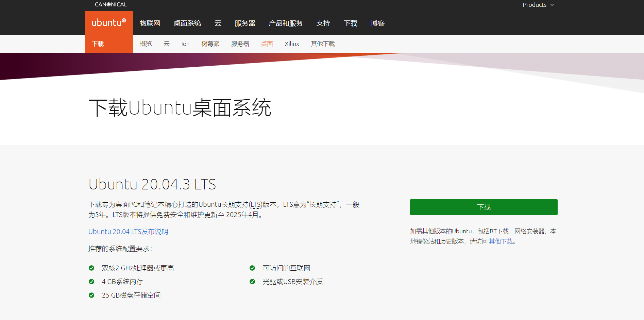
Task: Switch to the IoT sub-tab
Action: [185, 44]
